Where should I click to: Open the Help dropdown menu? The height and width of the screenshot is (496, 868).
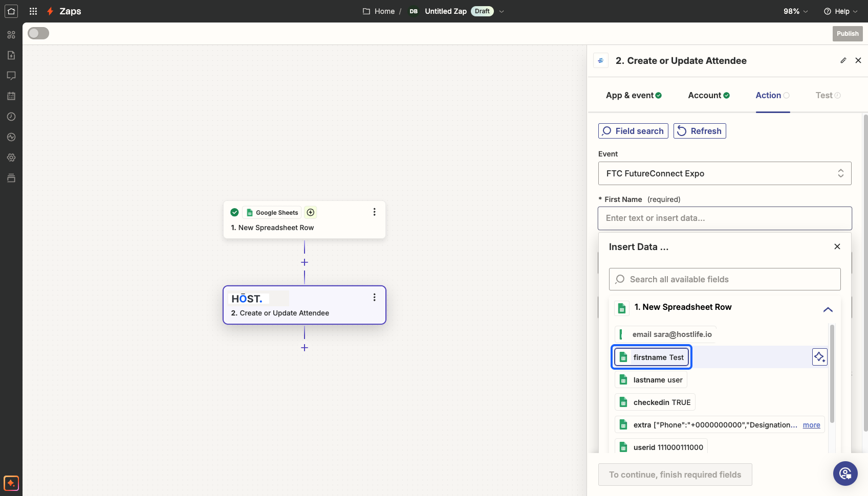(x=841, y=11)
